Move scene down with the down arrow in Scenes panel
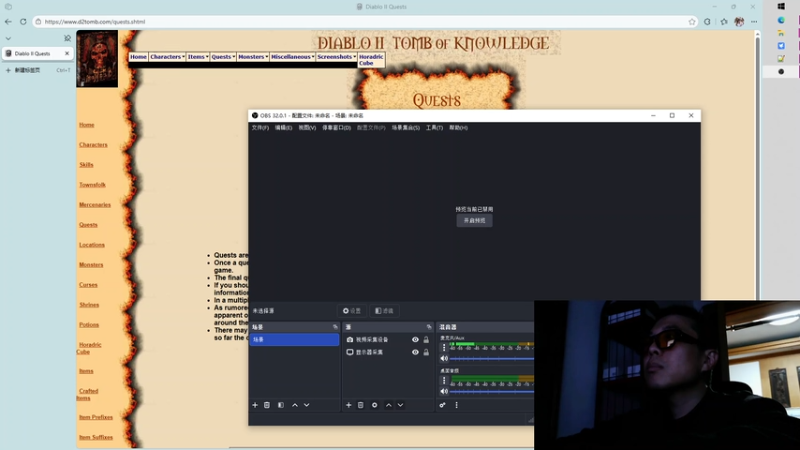Image resolution: width=800 pixels, height=450 pixels. [x=307, y=405]
